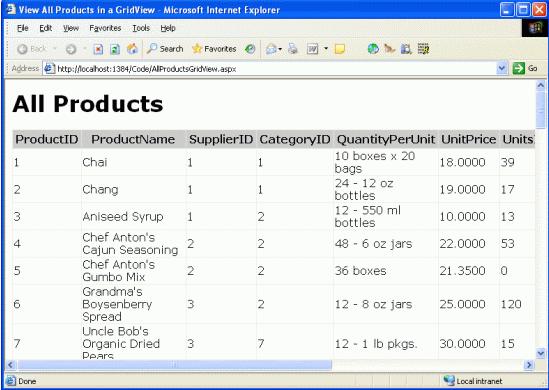The width and height of the screenshot is (549, 390).
Task: Click the Local intranet zone indicator
Action: coord(473,381)
